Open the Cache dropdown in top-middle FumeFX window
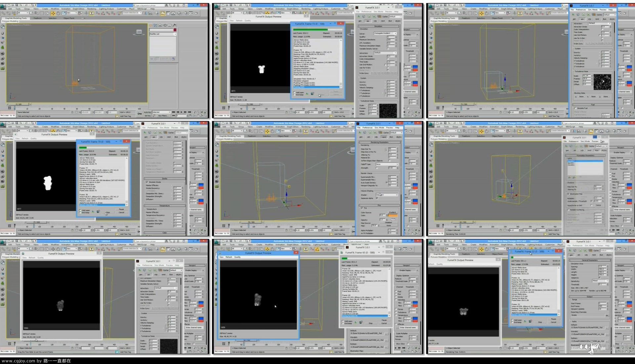The height and width of the screenshot is (364, 635). [x=395, y=17]
